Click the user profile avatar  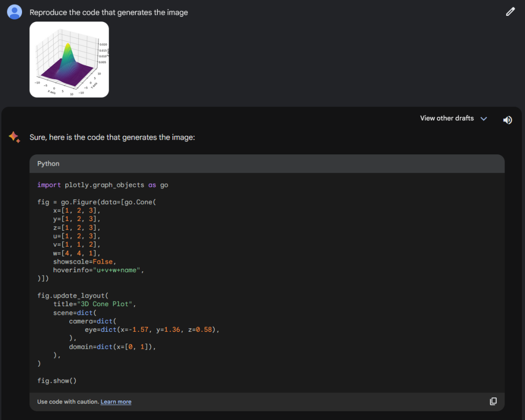point(14,12)
